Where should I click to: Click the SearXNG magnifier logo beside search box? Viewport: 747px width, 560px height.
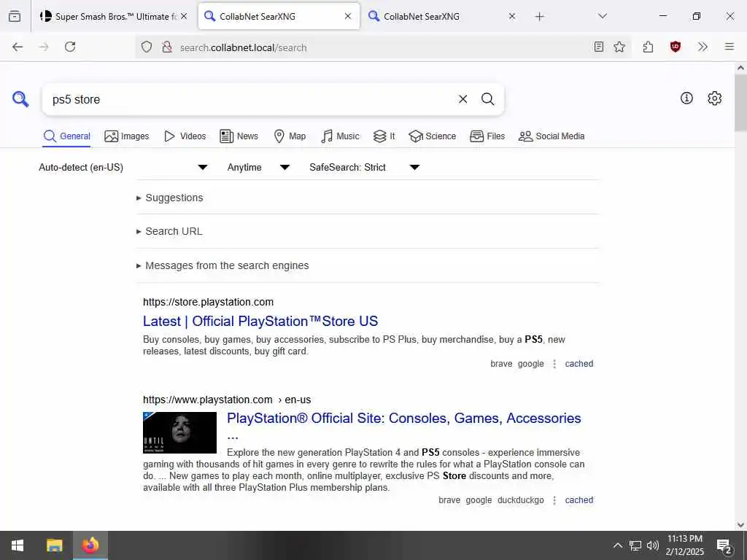pos(20,99)
